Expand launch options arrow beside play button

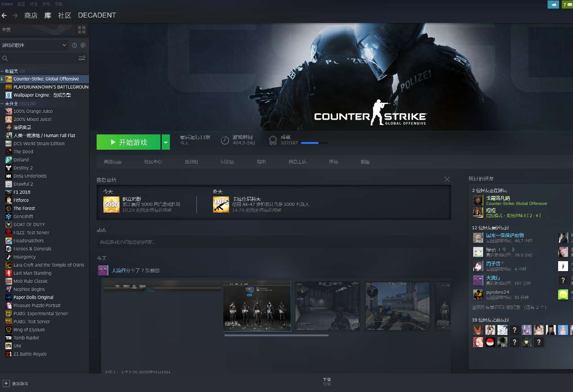(x=166, y=142)
